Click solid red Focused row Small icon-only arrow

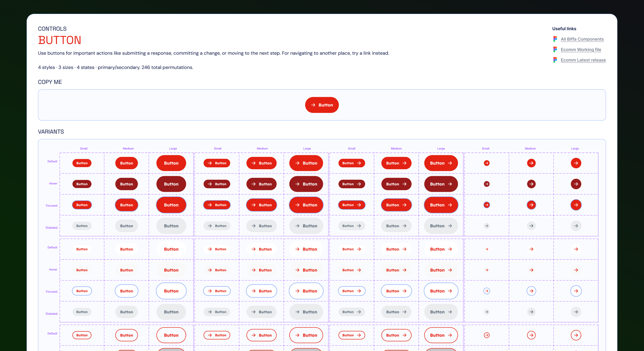486,205
